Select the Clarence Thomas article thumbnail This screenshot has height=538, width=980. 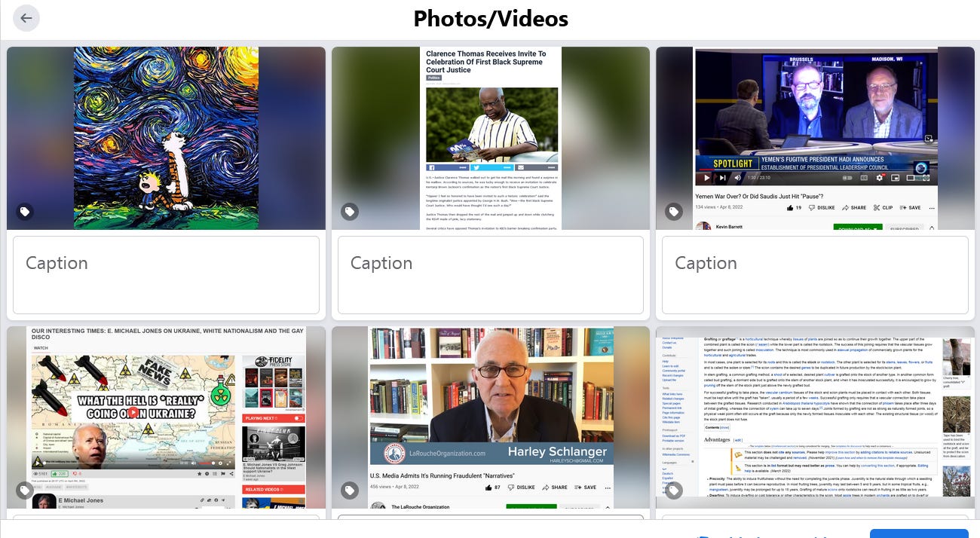tap(491, 138)
